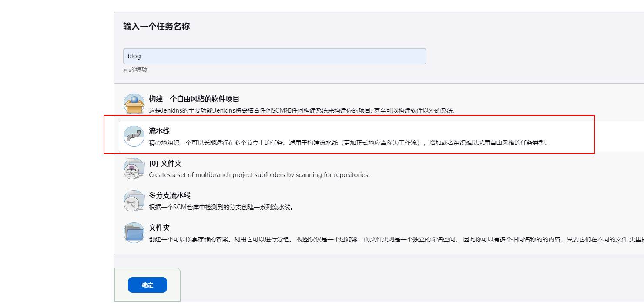
Task: Click the 必填项 hint under the name field
Action: coord(135,70)
